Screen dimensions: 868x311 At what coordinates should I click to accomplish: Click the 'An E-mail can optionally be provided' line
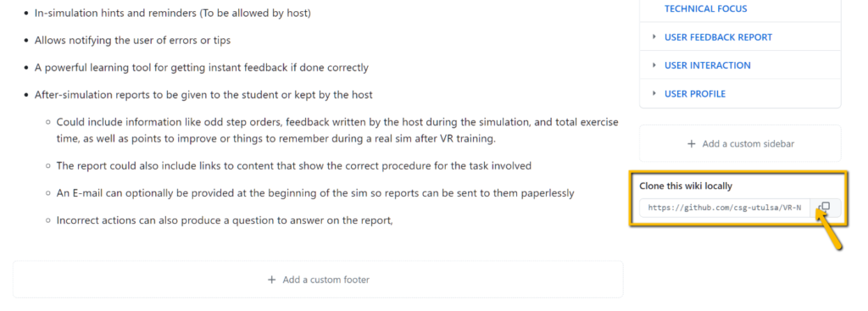tap(315, 193)
